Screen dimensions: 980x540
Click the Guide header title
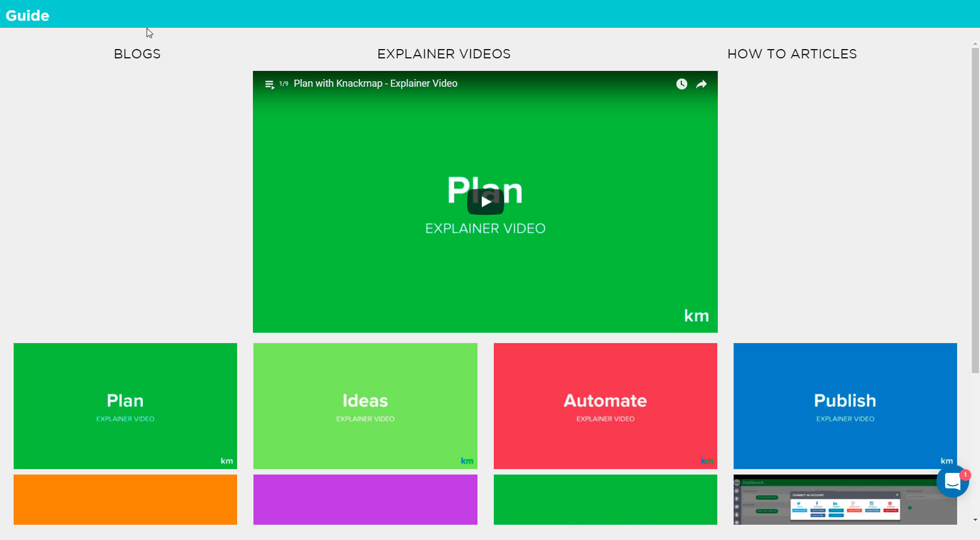point(27,15)
